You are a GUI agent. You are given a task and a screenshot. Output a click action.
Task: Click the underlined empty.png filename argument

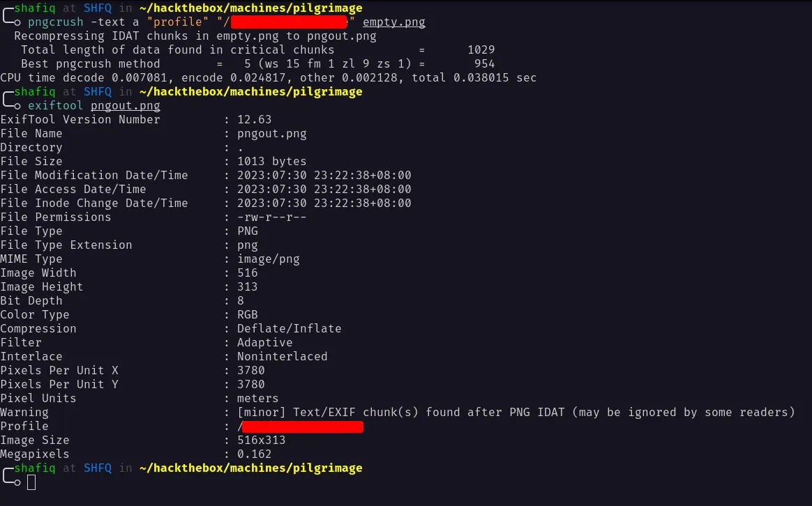pyautogui.click(x=393, y=22)
